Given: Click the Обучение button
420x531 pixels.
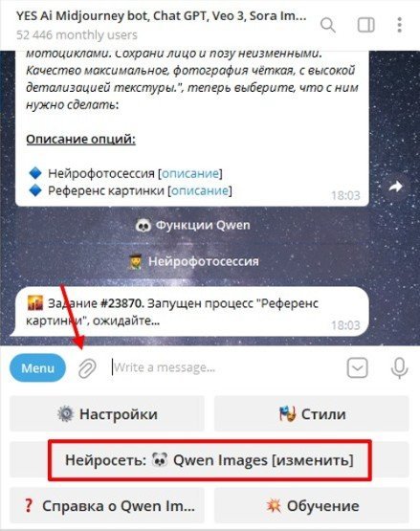Looking at the screenshot, I should click(x=312, y=505).
